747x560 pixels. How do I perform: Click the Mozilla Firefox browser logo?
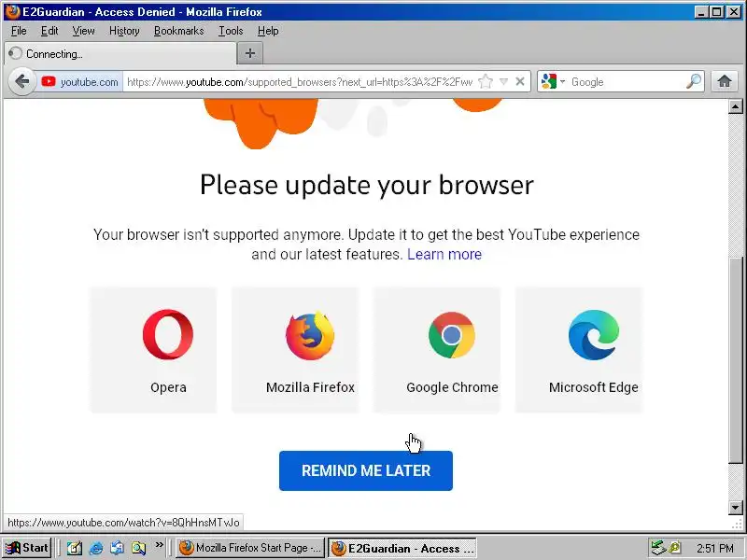coord(310,335)
